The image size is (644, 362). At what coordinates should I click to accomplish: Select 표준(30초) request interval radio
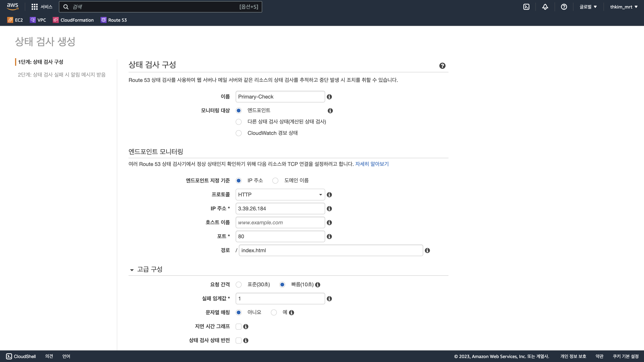[238, 285]
